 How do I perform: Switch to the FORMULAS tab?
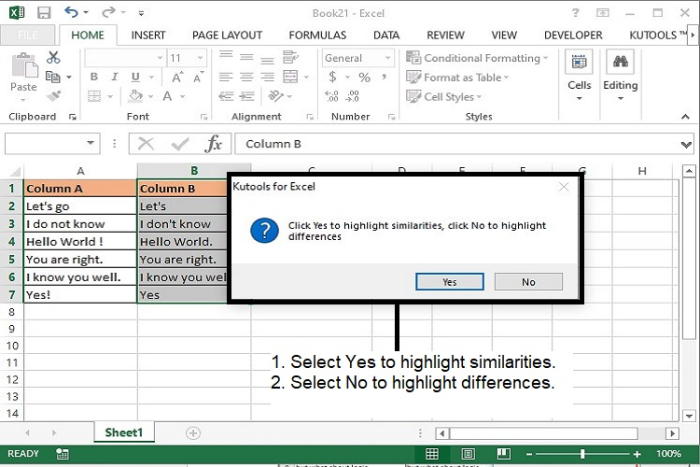click(x=317, y=35)
